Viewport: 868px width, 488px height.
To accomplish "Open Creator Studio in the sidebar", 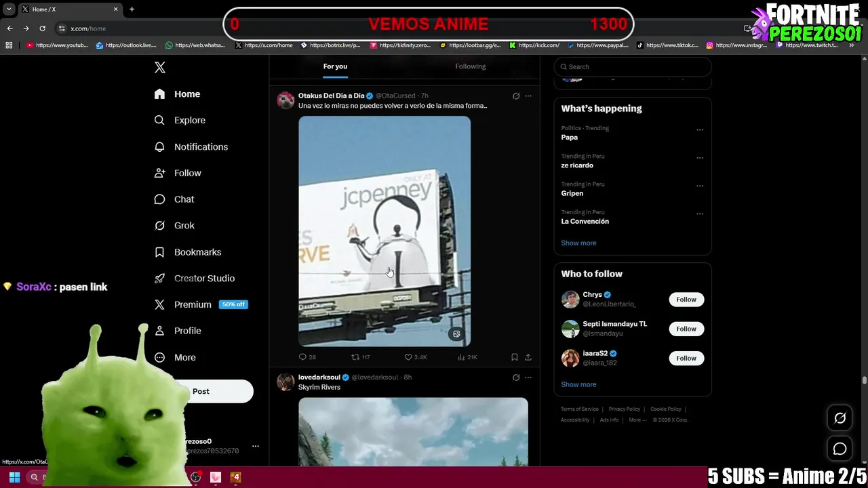I will (195, 279).
